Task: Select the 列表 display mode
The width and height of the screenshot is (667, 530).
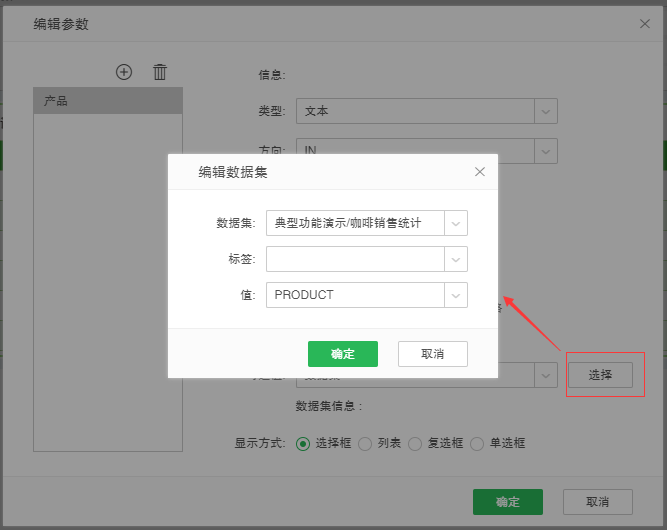Action: point(365,443)
